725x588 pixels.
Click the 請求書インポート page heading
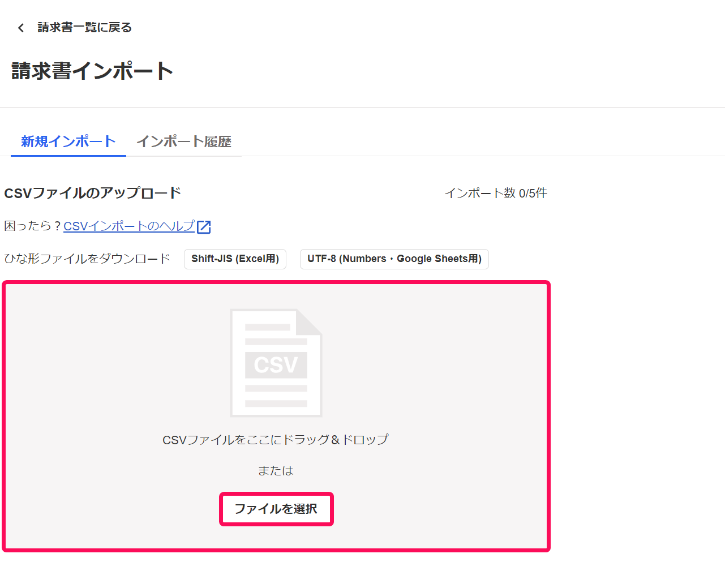tap(92, 71)
